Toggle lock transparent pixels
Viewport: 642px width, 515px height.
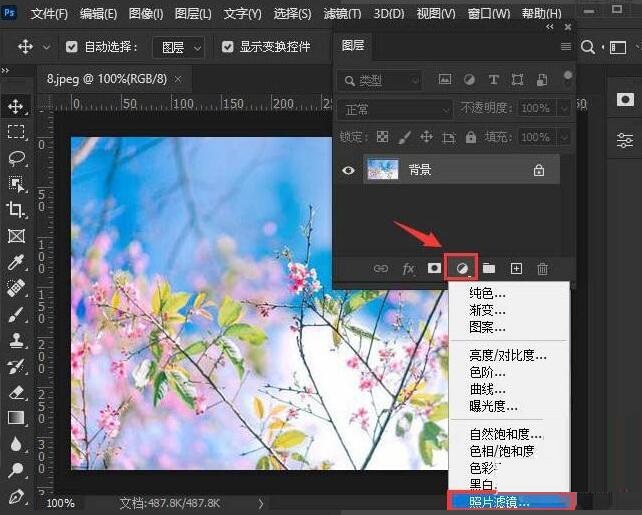click(382, 137)
